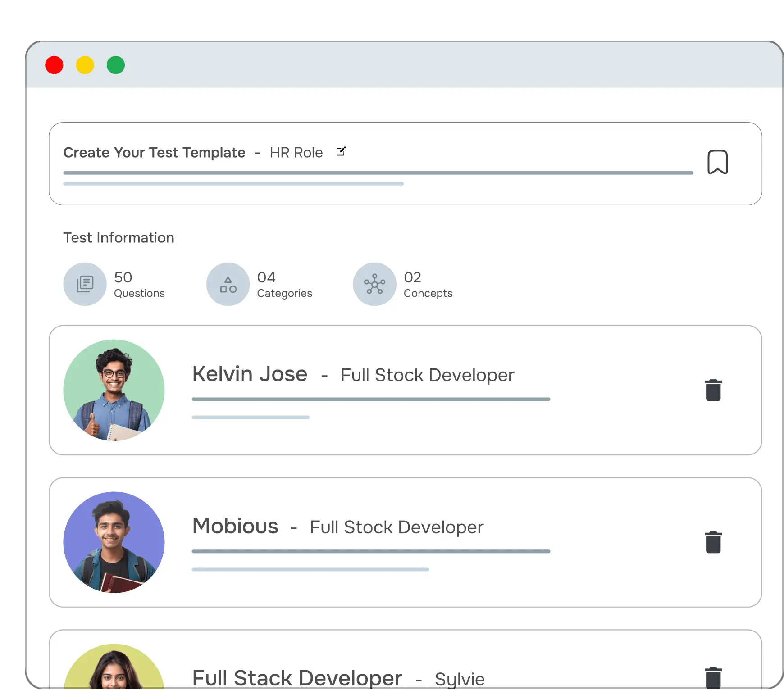Click the Kelvin Jose name
Viewport: 784px width, 690px height.
[250, 374]
